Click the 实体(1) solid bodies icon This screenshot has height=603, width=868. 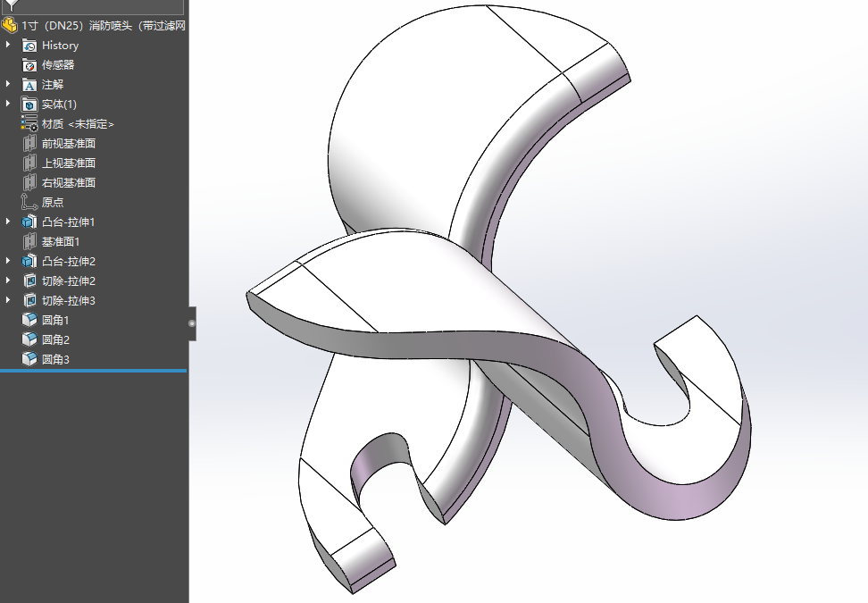coord(29,105)
